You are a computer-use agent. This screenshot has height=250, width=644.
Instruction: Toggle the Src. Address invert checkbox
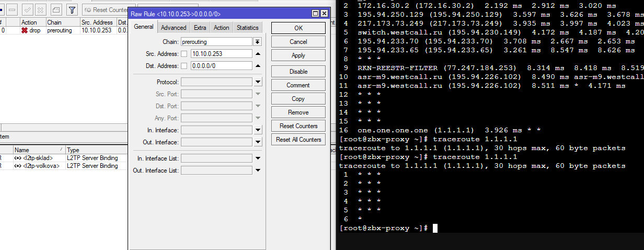click(x=184, y=54)
